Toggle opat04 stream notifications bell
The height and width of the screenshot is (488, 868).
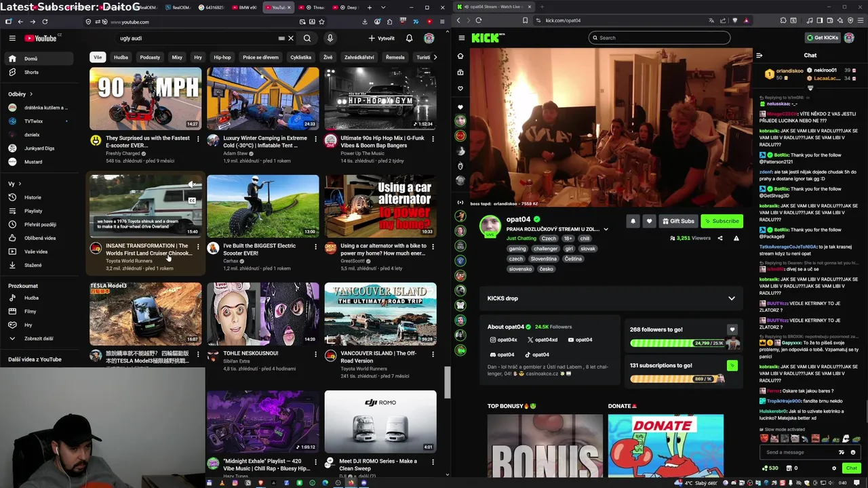[x=633, y=221]
